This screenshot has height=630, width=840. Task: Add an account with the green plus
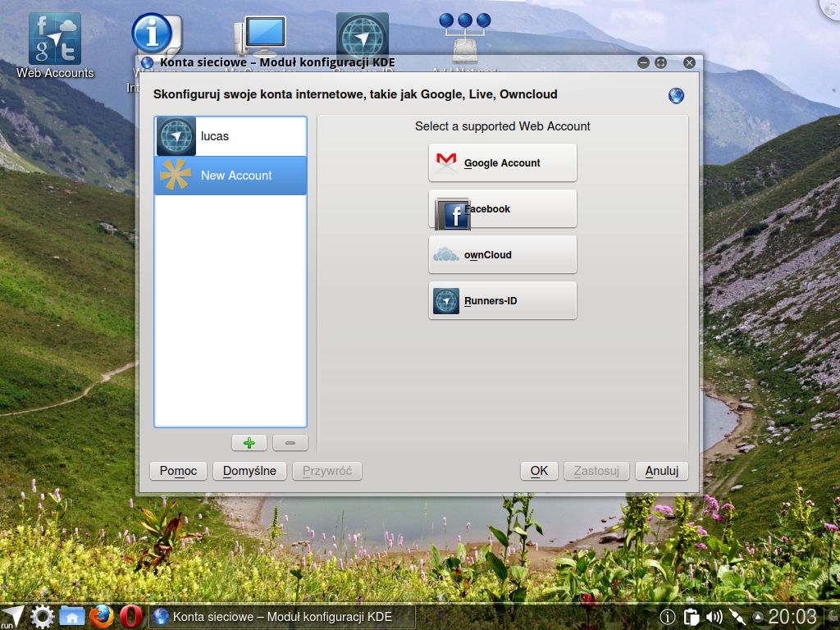249,443
